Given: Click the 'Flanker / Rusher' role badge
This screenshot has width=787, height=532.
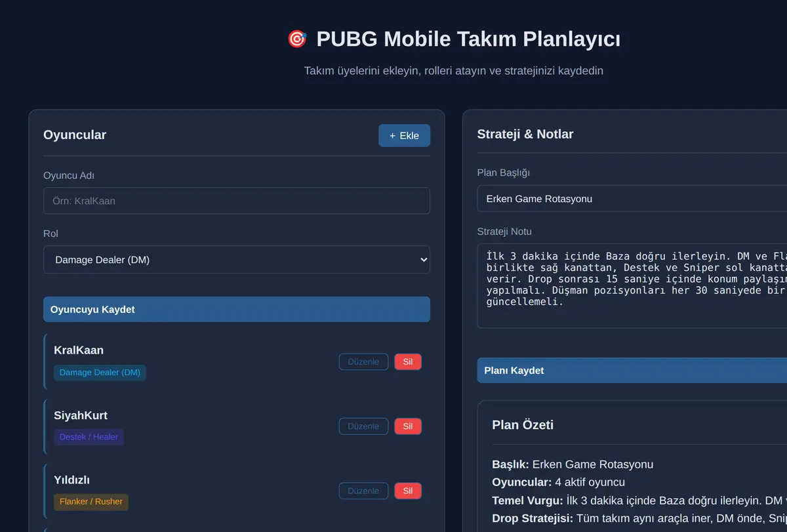Looking at the screenshot, I should tap(91, 502).
